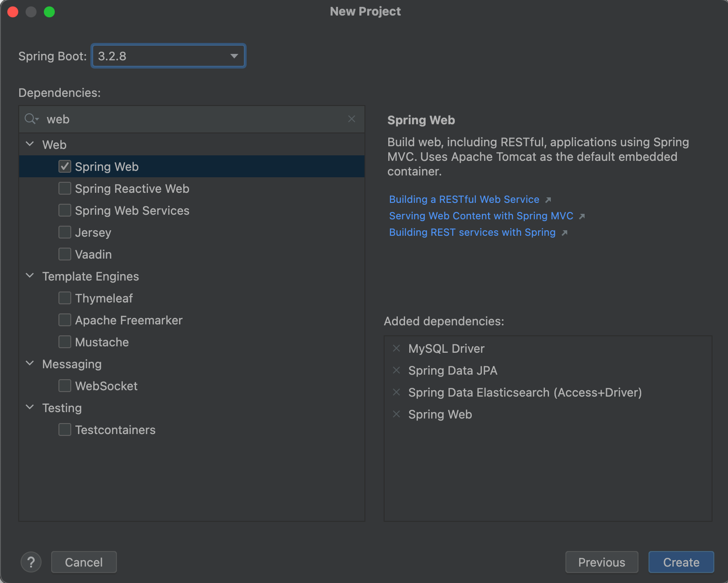Select the Apache Freemarker row label
This screenshot has width=728, height=583.
pyautogui.click(x=129, y=320)
